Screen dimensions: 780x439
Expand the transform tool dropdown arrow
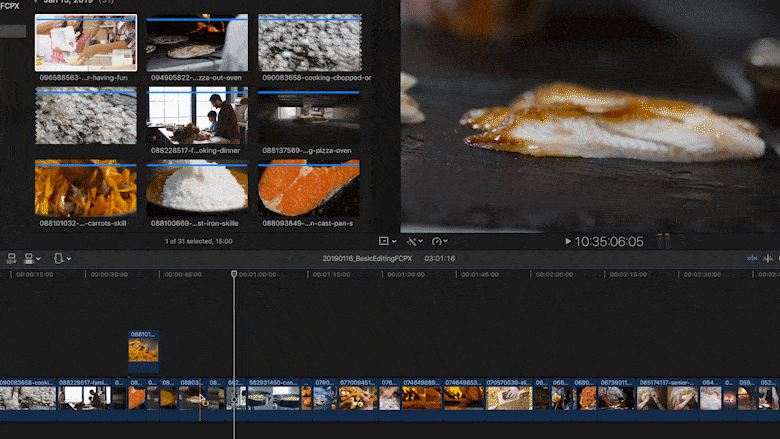click(x=394, y=242)
